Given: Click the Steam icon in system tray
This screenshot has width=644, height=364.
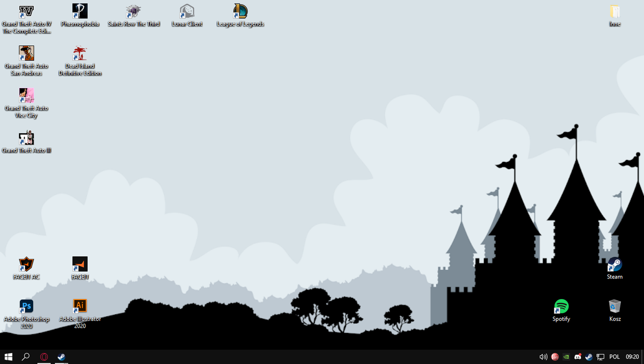Looking at the screenshot, I should point(589,357).
